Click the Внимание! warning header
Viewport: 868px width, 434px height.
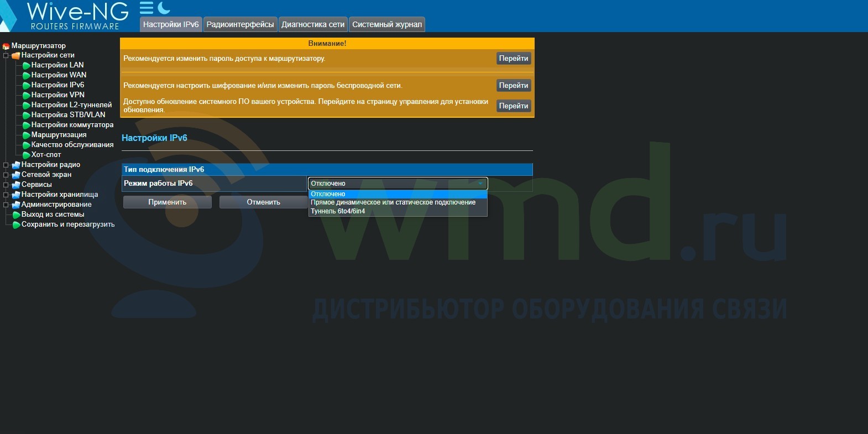(x=327, y=44)
